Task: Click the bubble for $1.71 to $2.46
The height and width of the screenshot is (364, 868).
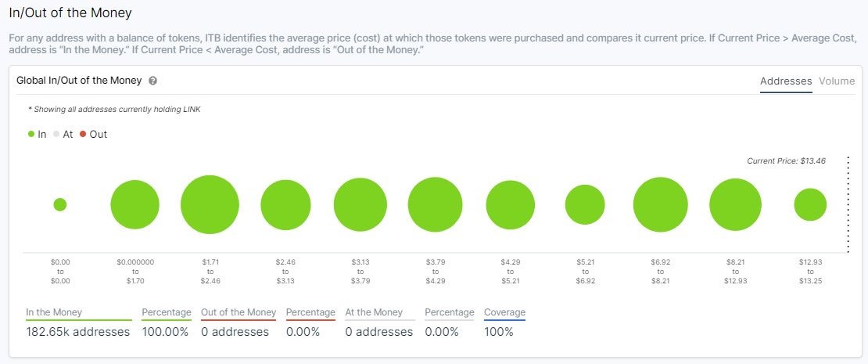Action: coord(210,204)
